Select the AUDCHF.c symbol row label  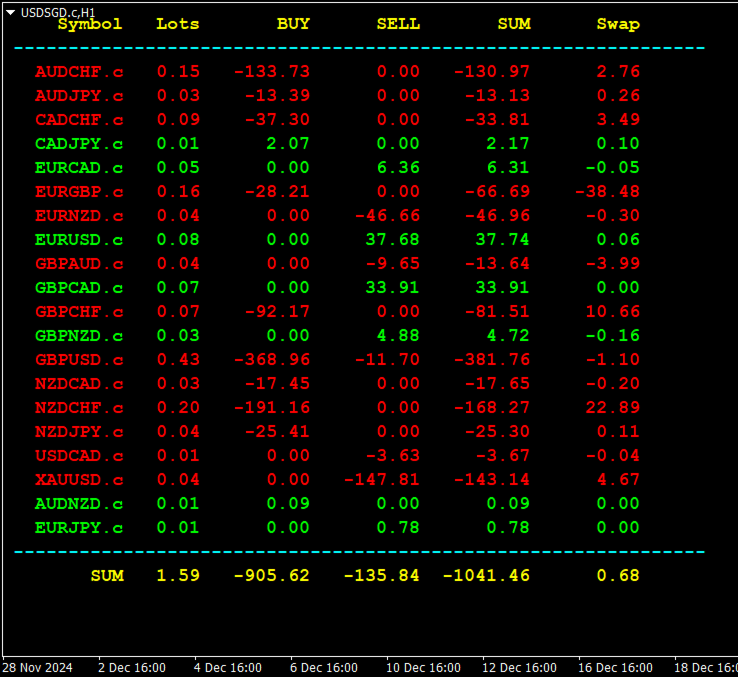click(79, 72)
